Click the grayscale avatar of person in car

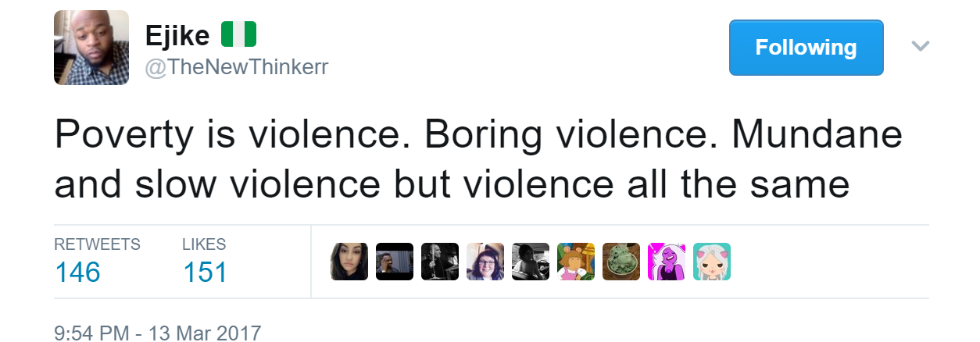[530, 262]
